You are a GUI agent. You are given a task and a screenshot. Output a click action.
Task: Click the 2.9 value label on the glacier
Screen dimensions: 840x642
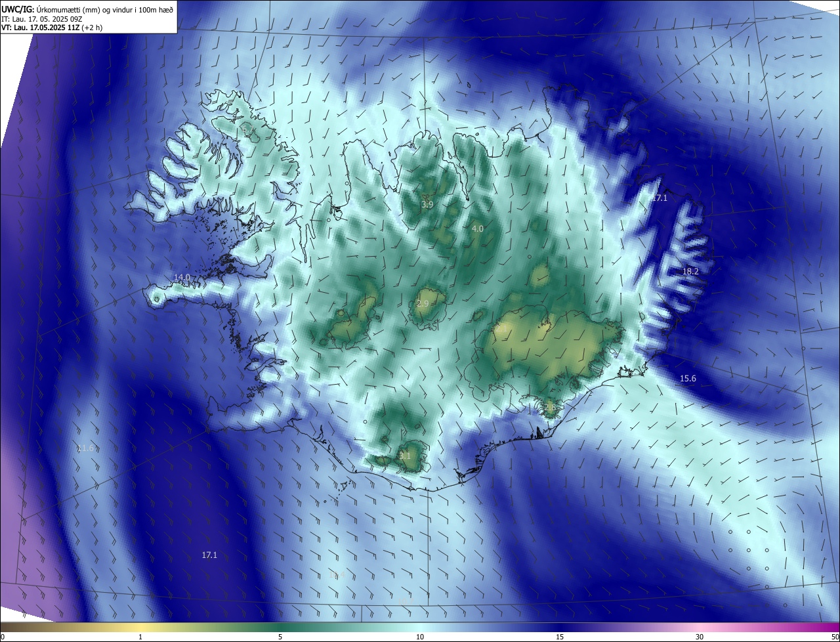click(x=423, y=303)
